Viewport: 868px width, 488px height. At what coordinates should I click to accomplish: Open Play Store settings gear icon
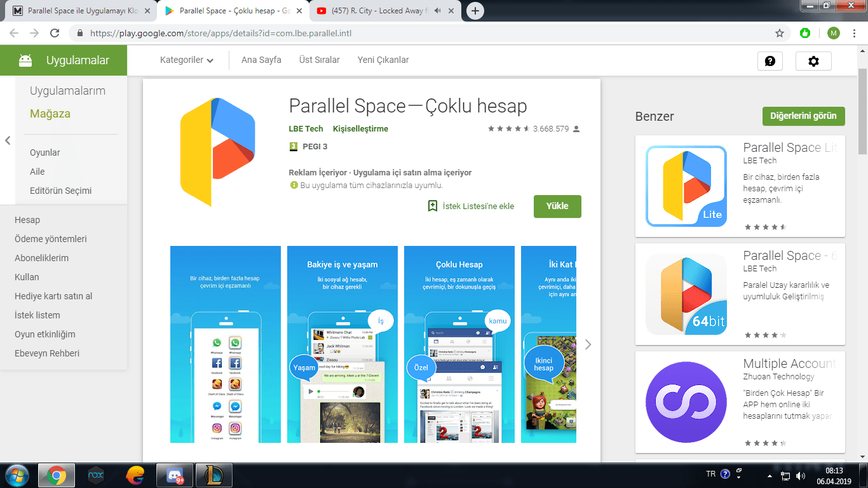pos(813,61)
